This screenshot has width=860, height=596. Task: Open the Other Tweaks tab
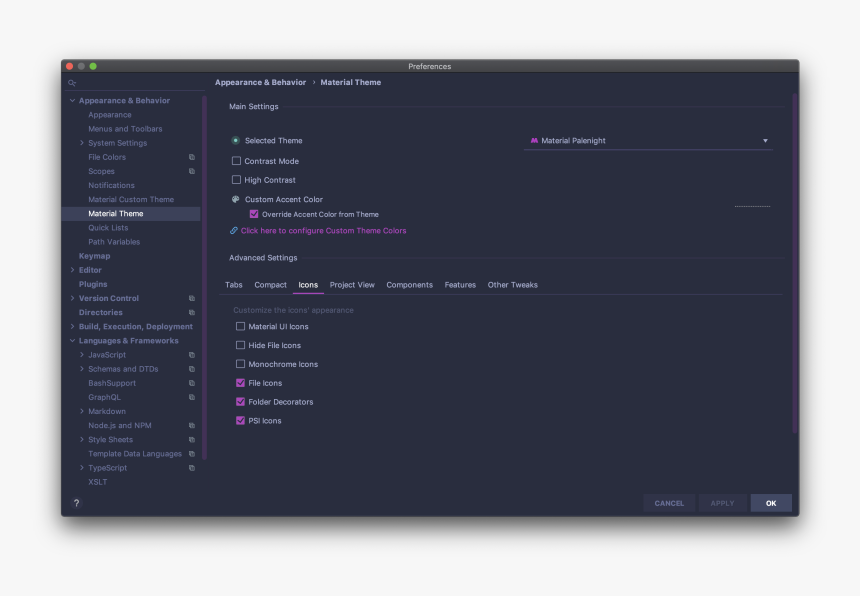[512, 285]
